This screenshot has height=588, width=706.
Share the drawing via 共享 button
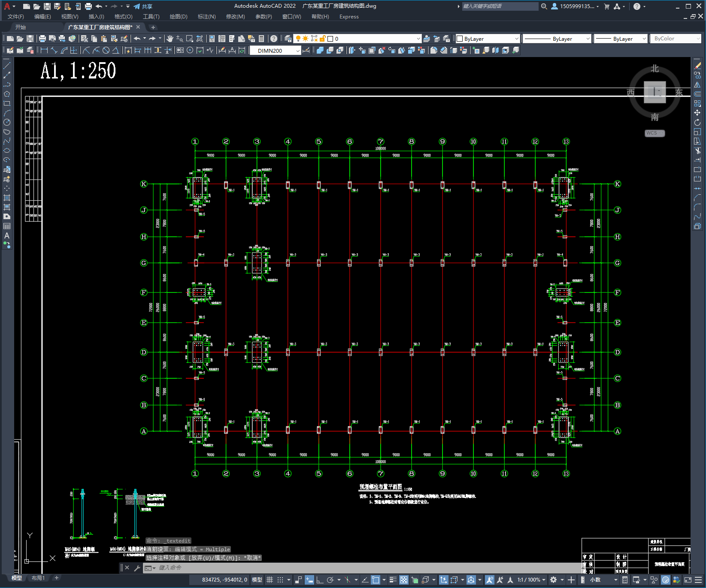[143, 6]
